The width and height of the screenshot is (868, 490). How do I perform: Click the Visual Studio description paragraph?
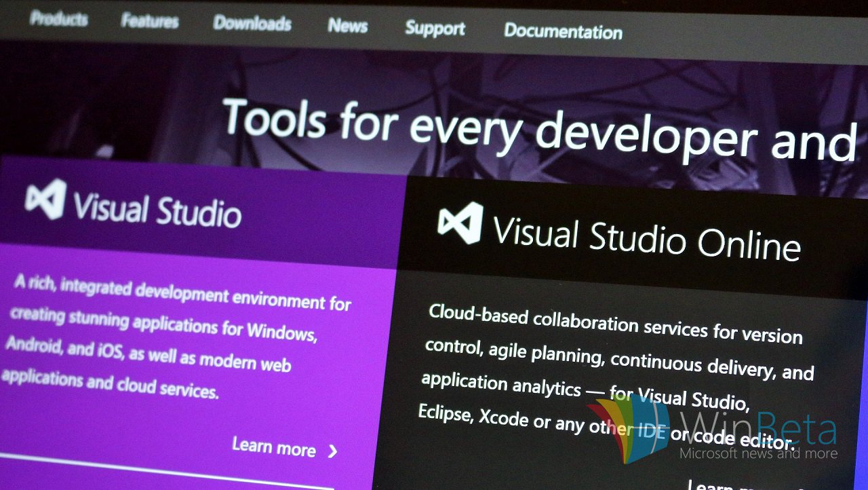tap(176, 337)
